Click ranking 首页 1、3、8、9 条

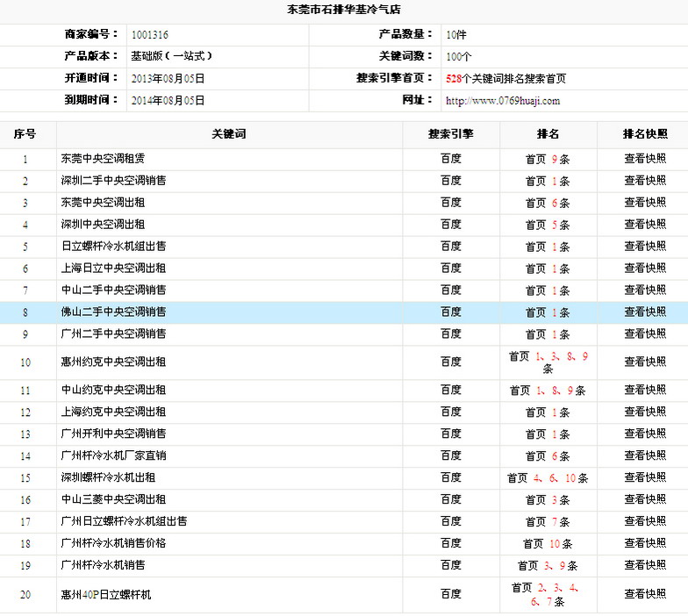548,362
